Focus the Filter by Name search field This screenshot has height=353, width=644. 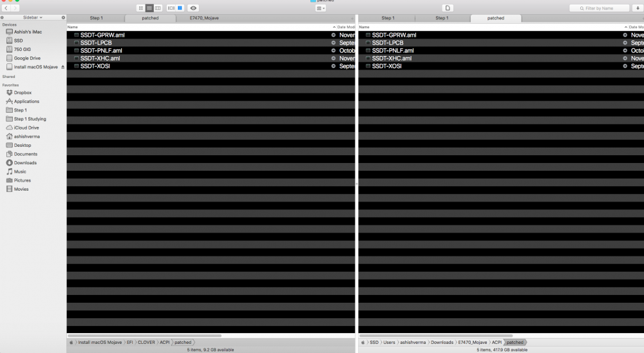599,8
